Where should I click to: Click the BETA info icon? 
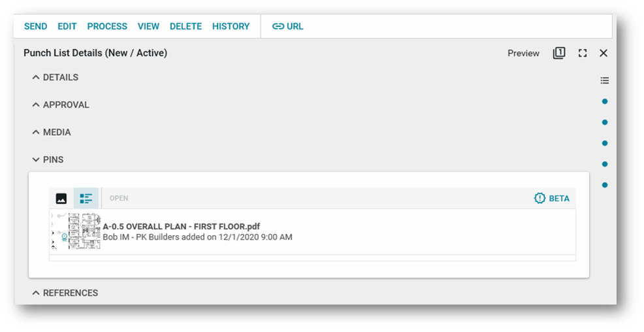[x=539, y=198]
